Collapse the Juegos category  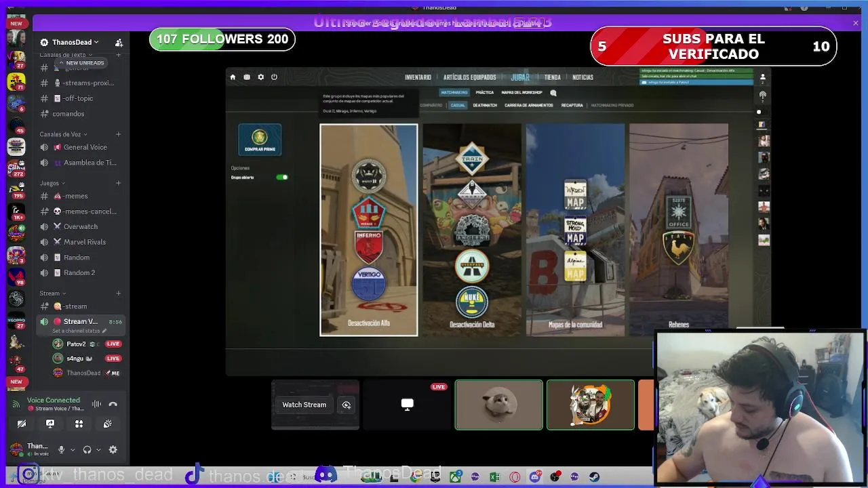(x=52, y=183)
